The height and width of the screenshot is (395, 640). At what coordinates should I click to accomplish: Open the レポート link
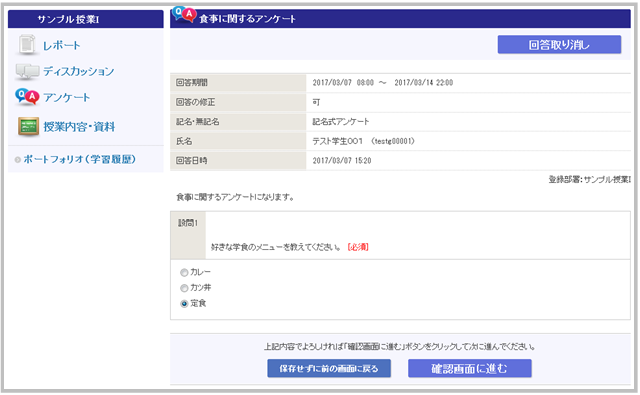(62, 45)
